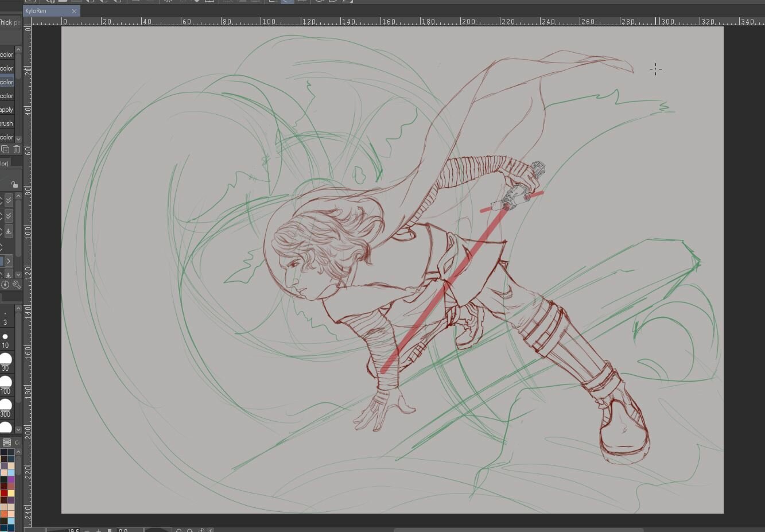Choose brush size preset 100
The height and width of the screenshot is (532, 765).
[x=5, y=386]
